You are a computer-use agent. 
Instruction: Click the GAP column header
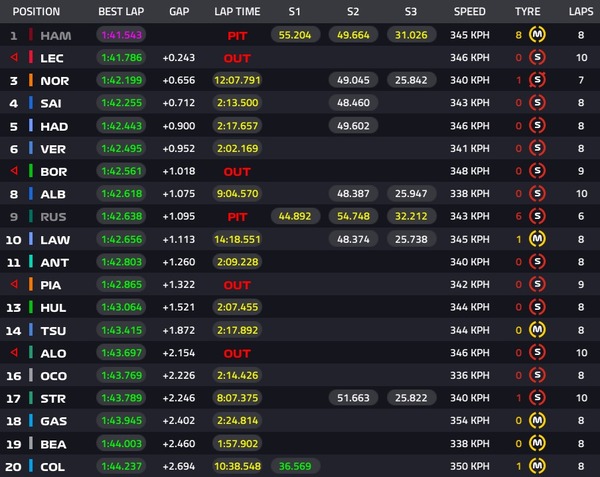click(179, 11)
